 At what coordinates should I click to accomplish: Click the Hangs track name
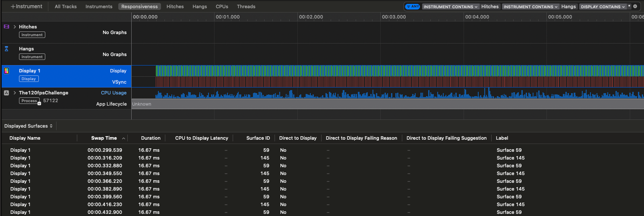click(26, 49)
